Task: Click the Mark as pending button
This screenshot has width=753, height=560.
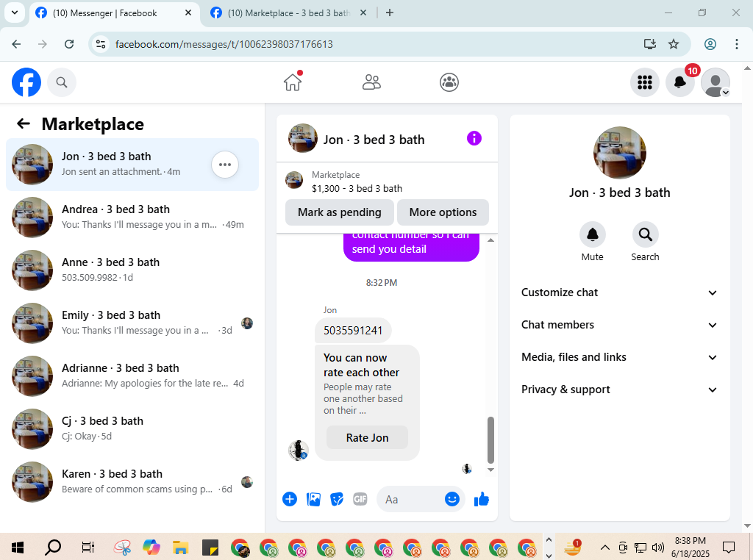Action: click(x=340, y=212)
